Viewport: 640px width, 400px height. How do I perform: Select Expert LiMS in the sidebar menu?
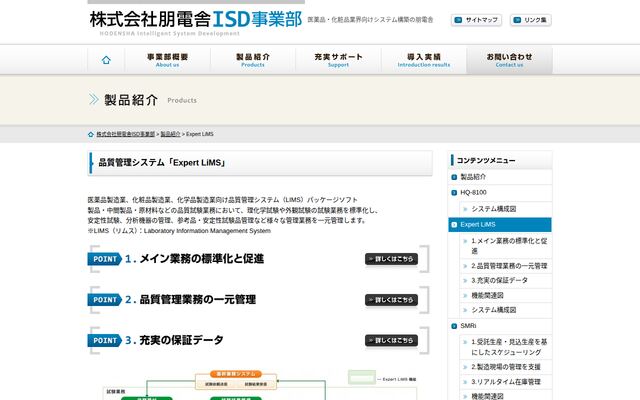(x=500, y=225)
